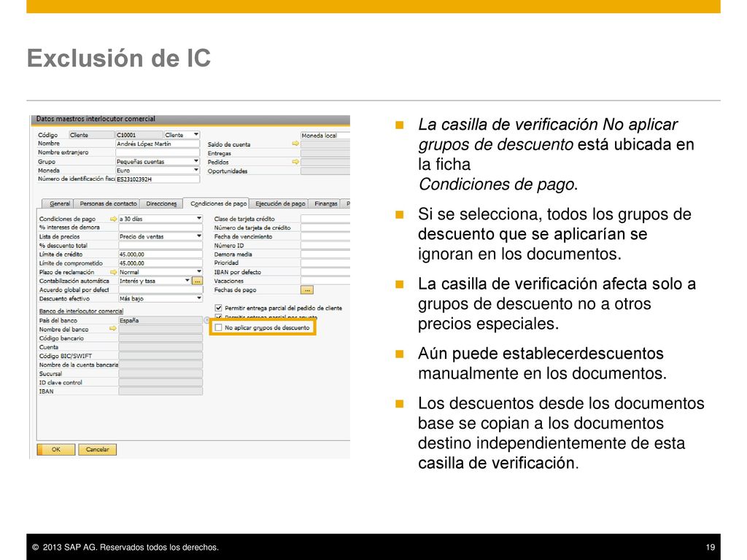Click the Nombre field with Andrés López Martín
747x560 pixels.
click(x=158, y=144)
